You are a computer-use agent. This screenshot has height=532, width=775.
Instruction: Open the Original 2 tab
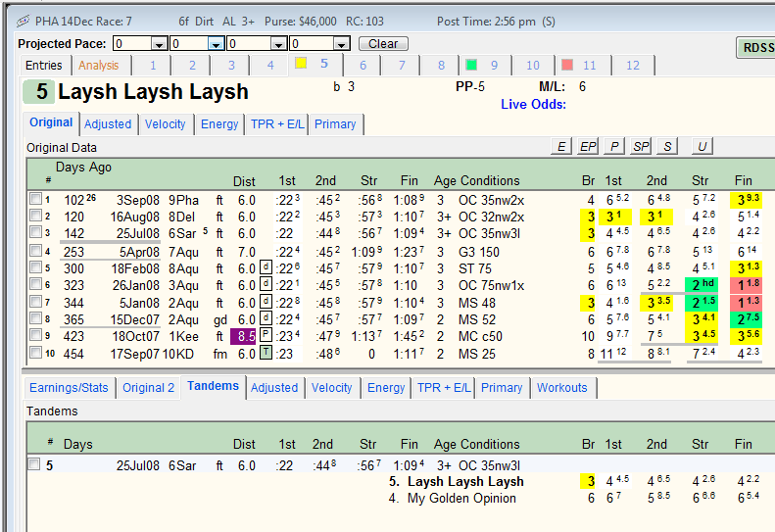[x=148, y=388]
